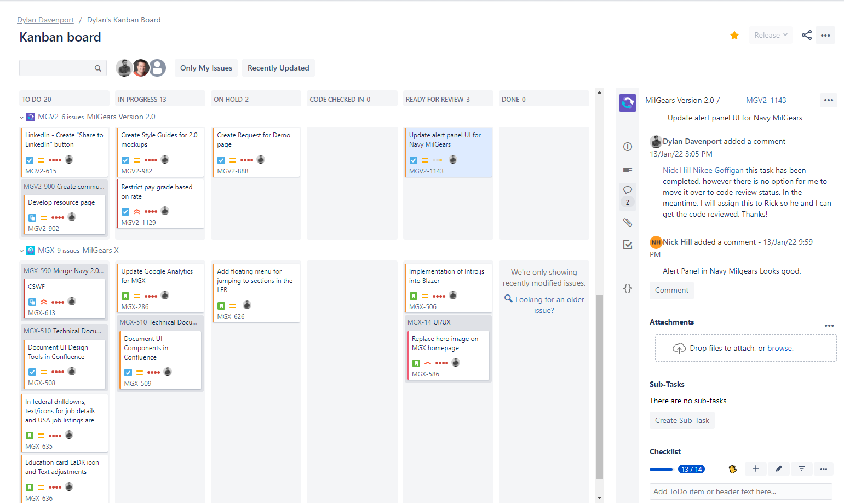Click the 13 / 14 checklist progress badge
This screenshot has height=504, width=844.
coord(691,469)
